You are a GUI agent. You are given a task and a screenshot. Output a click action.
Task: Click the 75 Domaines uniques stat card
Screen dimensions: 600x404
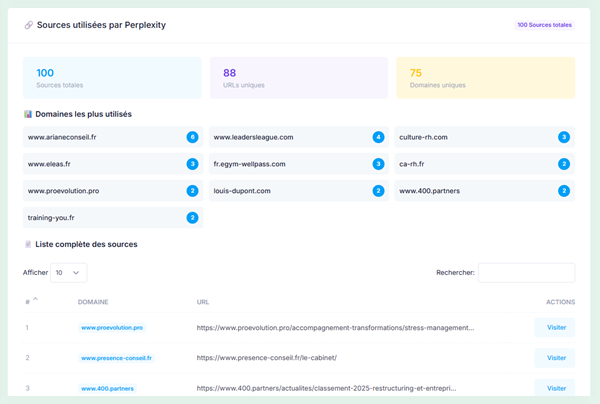coord(486,78)
